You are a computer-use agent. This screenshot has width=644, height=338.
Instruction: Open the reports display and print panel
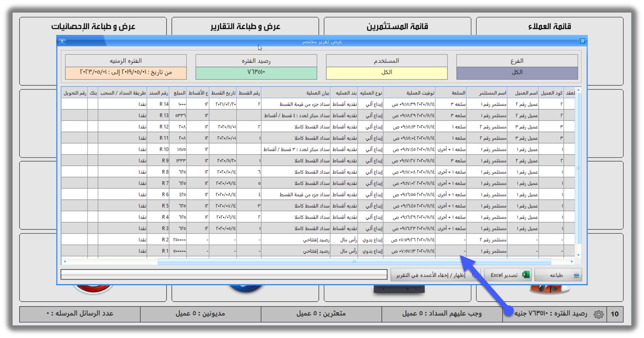click(x=245, y=26)
